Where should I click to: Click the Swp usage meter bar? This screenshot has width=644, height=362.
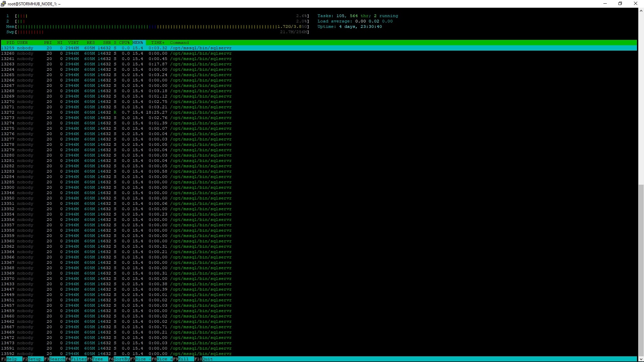click(x=158, y=32)
